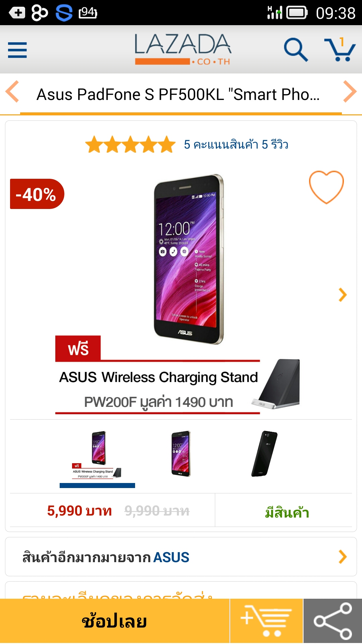Viewport: 362px width, 644px height.
Task: Expand more products from ASUS row
Action: point(181,557)
